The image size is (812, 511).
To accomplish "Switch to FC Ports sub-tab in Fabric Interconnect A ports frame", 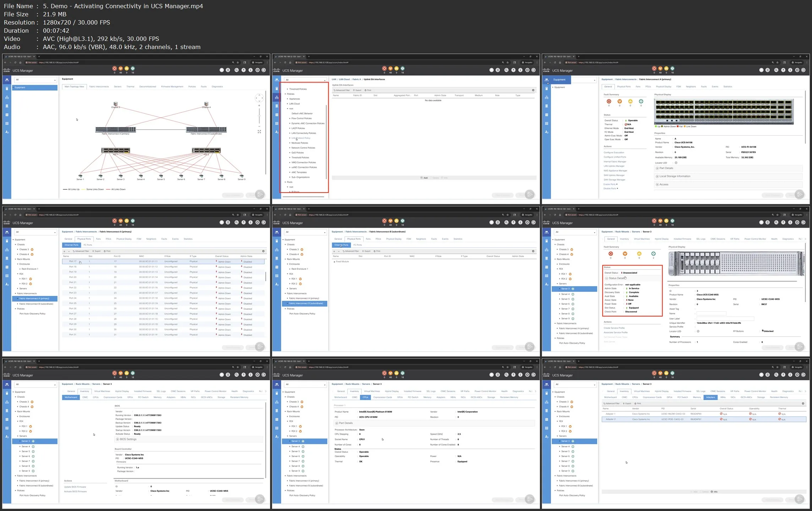I will (88, 245).
